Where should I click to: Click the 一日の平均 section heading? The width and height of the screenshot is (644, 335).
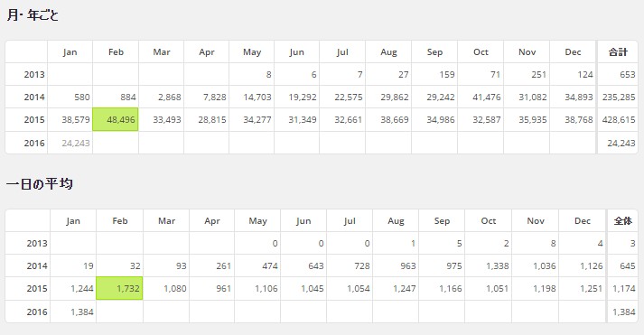tap(40, 184)
